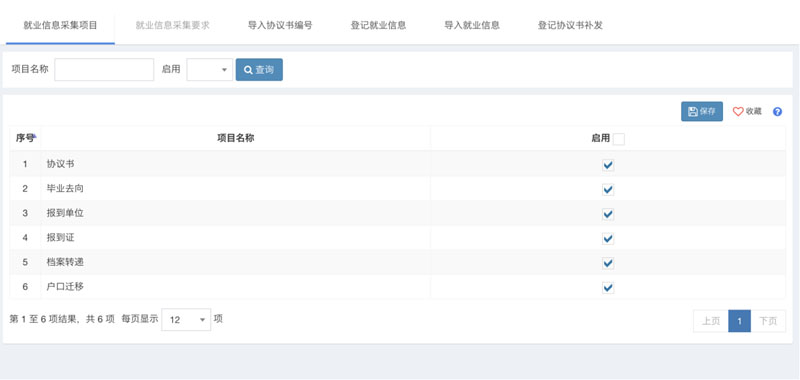This screenshot has width=800, height=380.
Task: Switch to 登记协议书补发 tab
Action: 570,25
